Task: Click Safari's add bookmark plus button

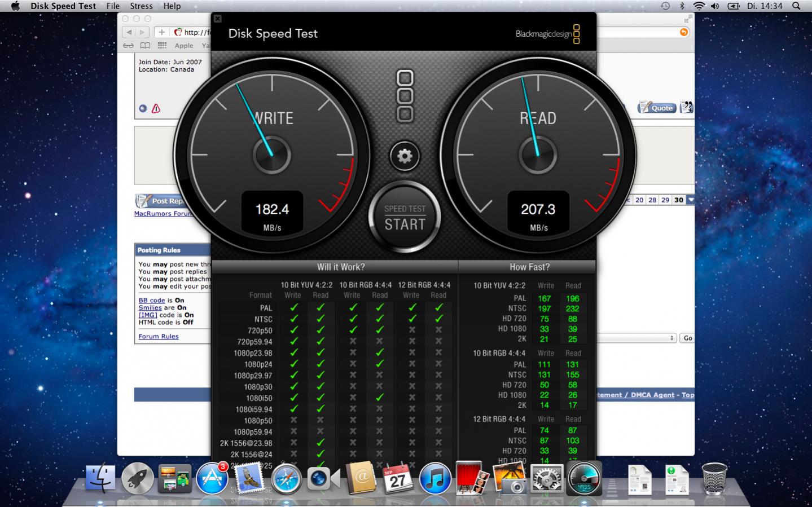Action: click(161, 32)
